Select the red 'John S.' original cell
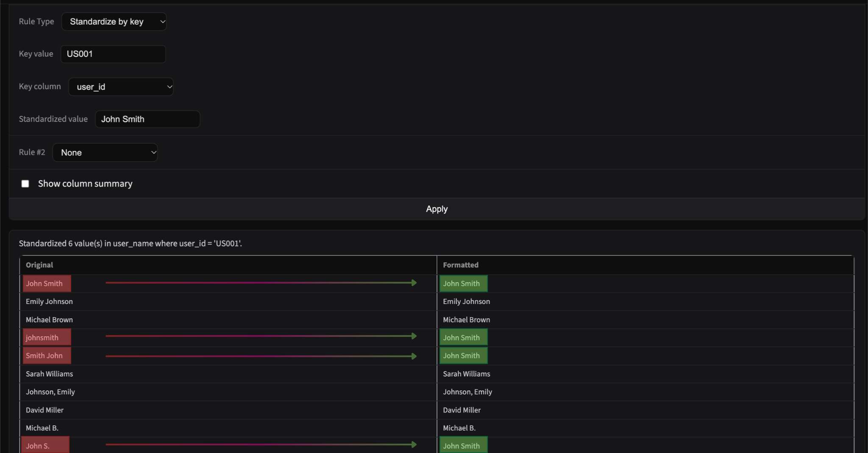The width and height of the screenshot is (868, 453). [45, 445]
